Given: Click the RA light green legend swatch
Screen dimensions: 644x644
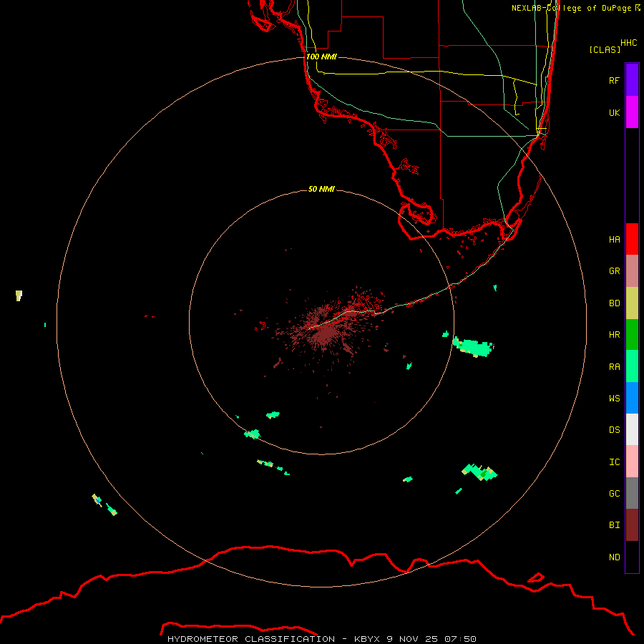Looking at the screenshot, I should [x=632, y=366].
